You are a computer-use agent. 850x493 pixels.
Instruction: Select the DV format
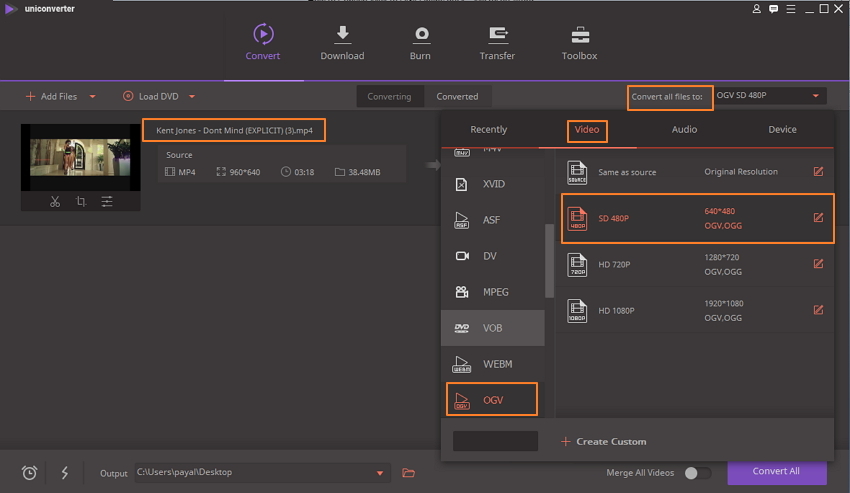(x=492, y=255)
